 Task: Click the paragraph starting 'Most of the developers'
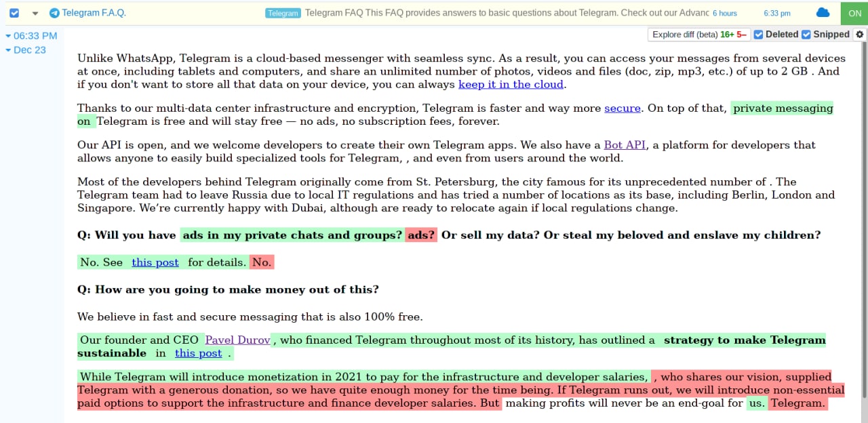point(456,195)
